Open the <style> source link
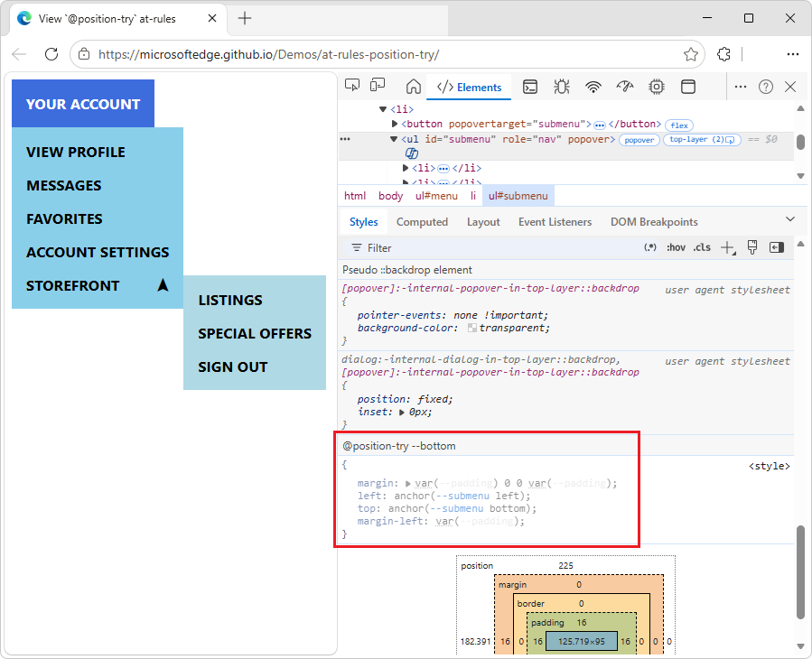Image resolution: width=812 pixels, height=659 pixels. 769,466
